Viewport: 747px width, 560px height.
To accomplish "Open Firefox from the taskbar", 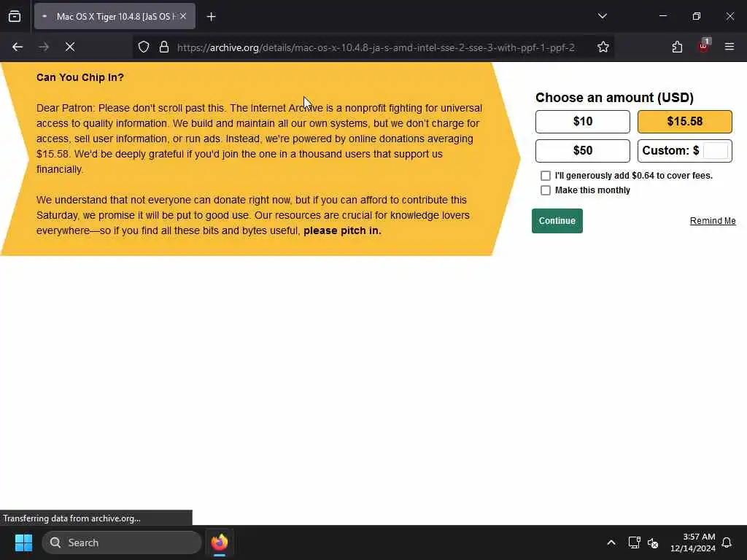I will tap(220, 542).
